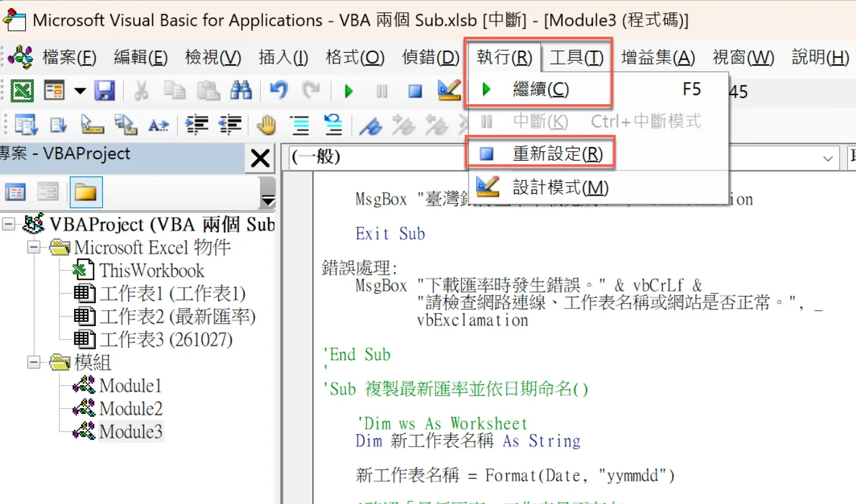Open the 偵錯(D) menu
Image resolution: width=856 pixels, height=504 pixels.
[x=430, y=58]
